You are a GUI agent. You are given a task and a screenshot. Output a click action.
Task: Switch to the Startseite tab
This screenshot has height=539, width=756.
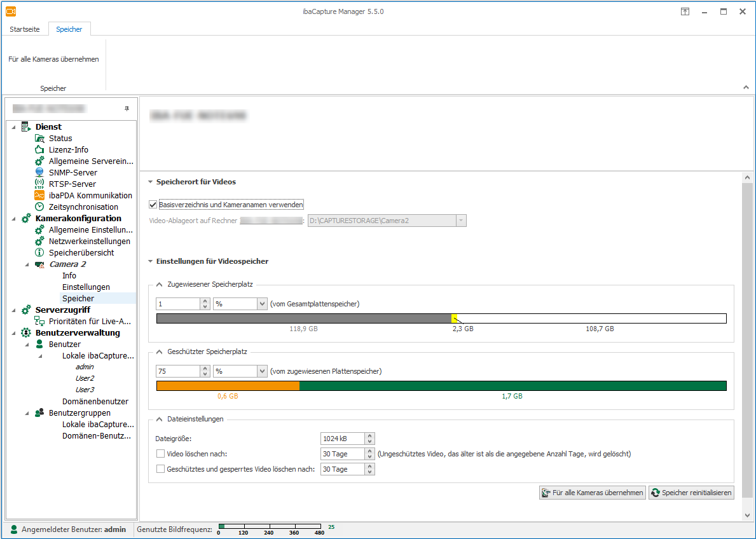[26, 29]
